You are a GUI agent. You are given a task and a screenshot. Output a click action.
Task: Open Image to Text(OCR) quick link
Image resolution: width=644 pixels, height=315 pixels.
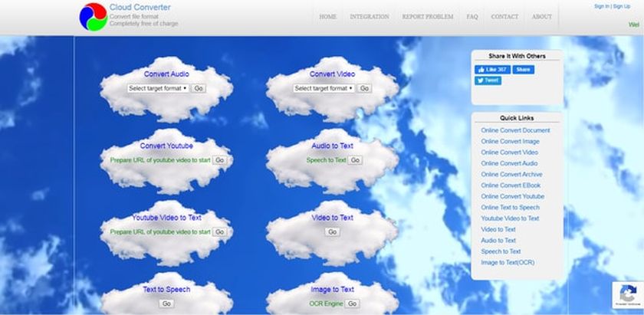pos(508,262)
